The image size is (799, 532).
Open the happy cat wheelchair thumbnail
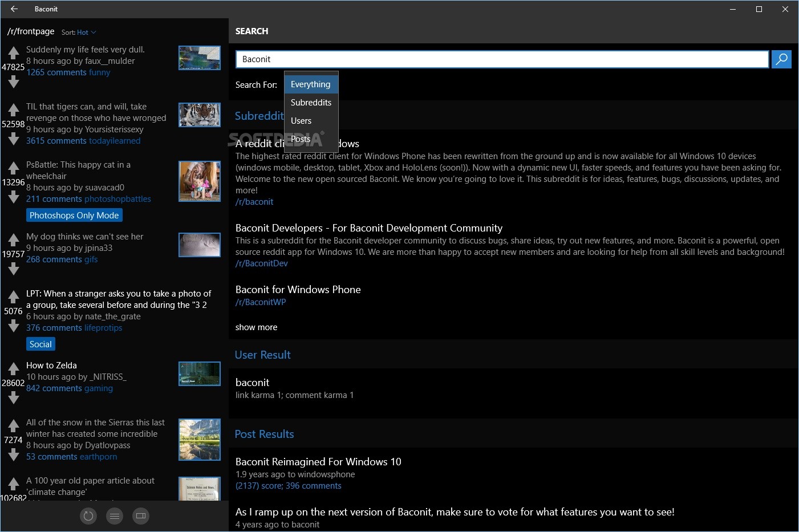[x=200, y=181]
